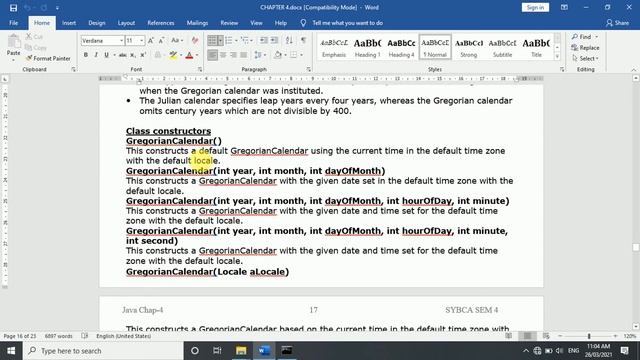The width and height of the screenshot is (640, 360).
Task: Toggle Underline formatting
Action: pyautogui.click(x=106, y=55)
